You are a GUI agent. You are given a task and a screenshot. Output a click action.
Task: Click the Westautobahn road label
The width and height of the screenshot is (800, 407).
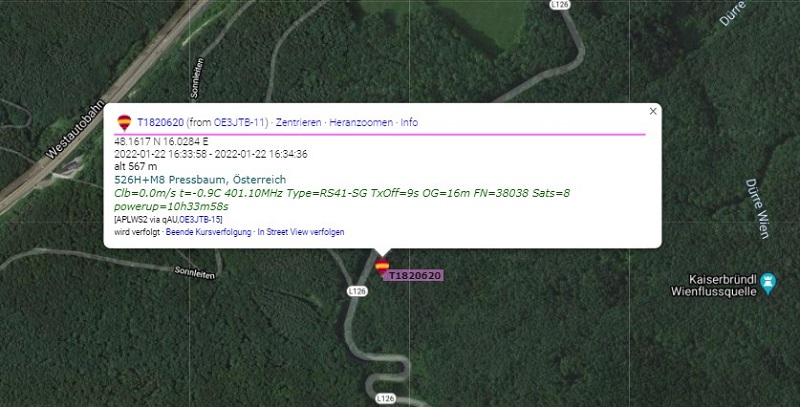[x=75, y=130]
